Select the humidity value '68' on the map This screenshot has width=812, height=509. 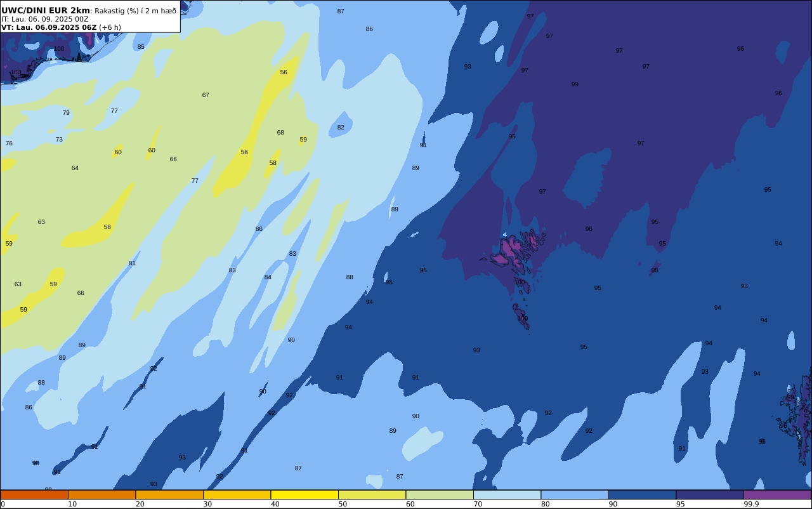[x=280, y=133]
